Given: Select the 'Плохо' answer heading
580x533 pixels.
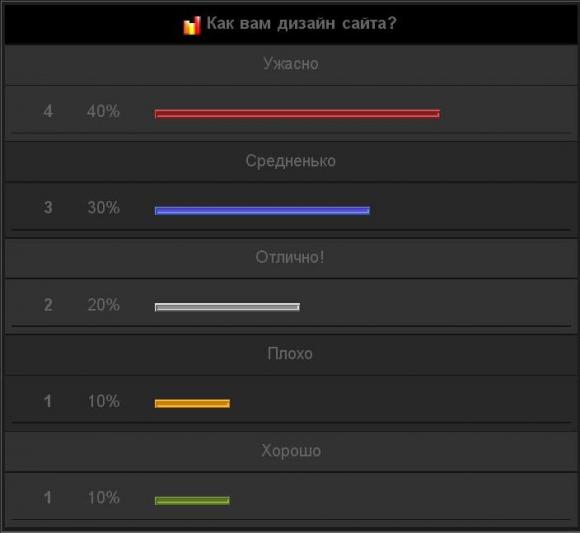Looking at the screenshot, I should (290, 354).
